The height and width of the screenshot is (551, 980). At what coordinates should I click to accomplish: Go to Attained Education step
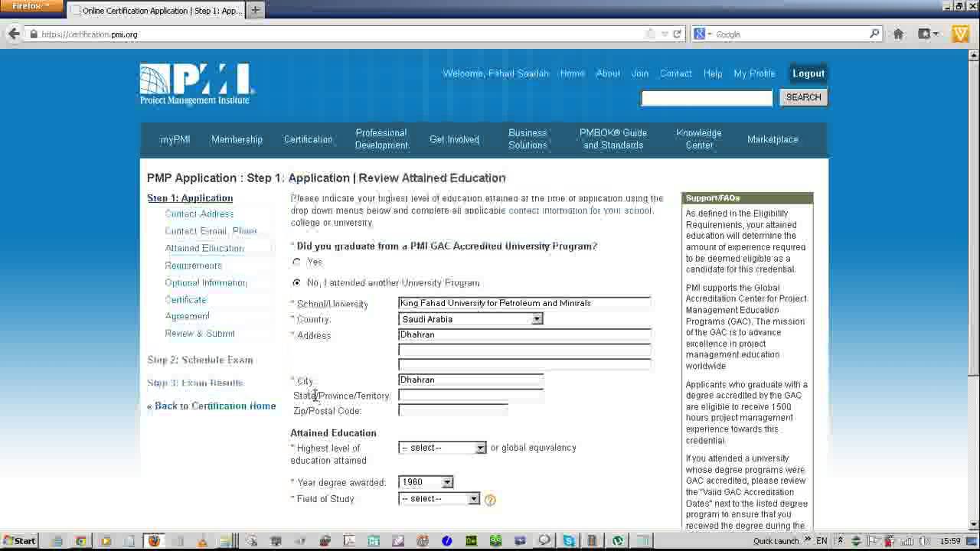204,249
